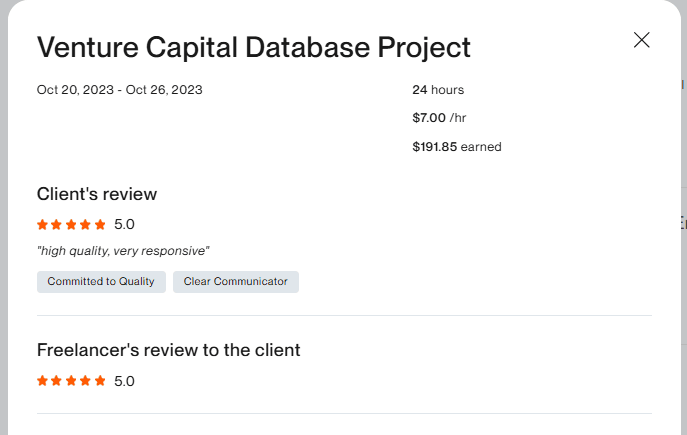Click the $191.85 earned amount
The height and width of the screenshot is (435, 687).
tap(457, 147)
